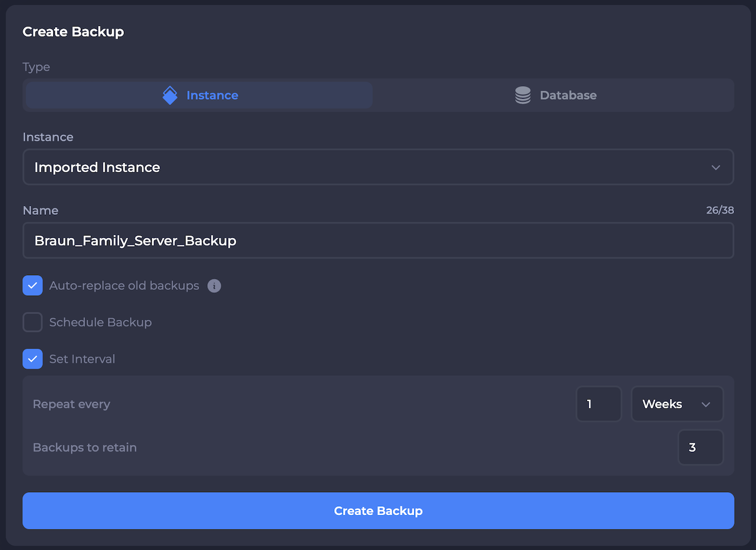Viewport: 756px width, 550px height.
Task: Switch to the Database type tab
Action: (x=555, y=95)
